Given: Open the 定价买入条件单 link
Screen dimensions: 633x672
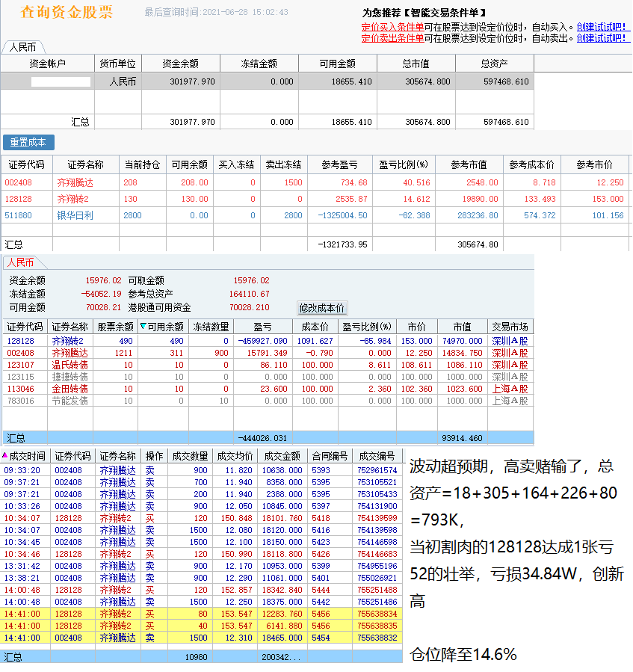Looking at the screenshot, I should point(392,27).
